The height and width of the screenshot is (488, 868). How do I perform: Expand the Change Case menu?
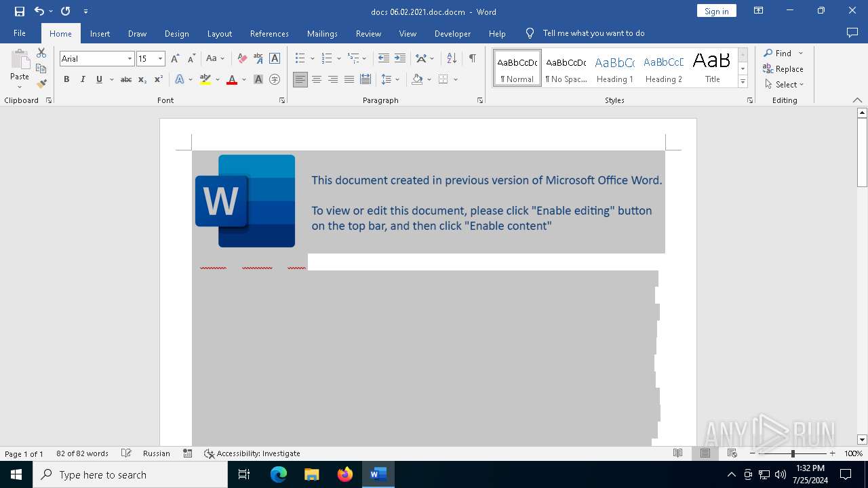215,59
